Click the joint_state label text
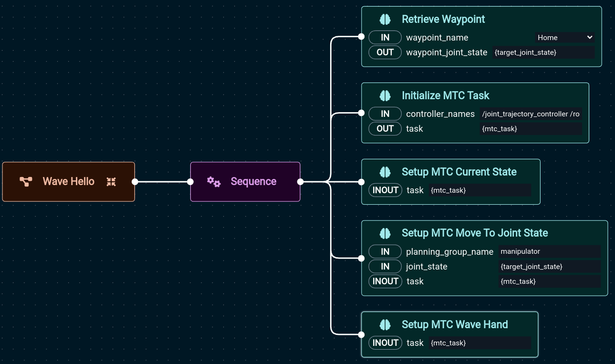 (x=427, y=267)
